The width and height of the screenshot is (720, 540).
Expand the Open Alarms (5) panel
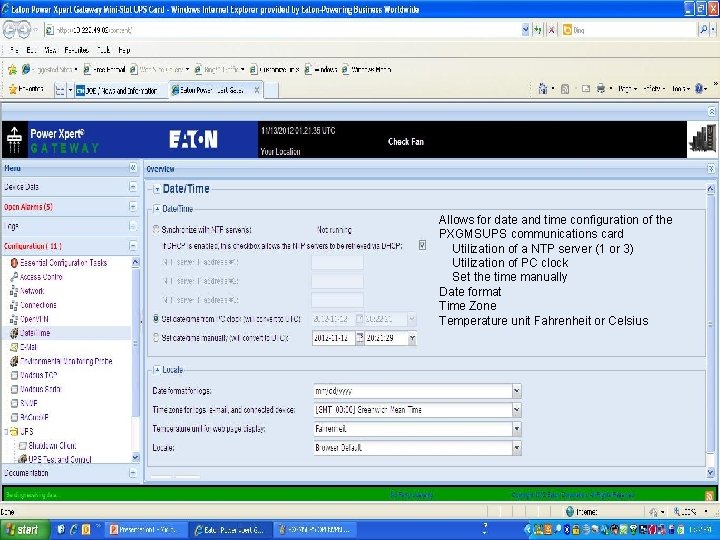click(x=133, y=207)
